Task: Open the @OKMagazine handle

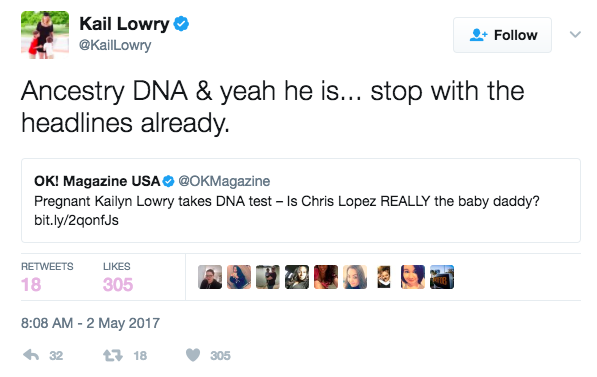Action: pos(224,181)
